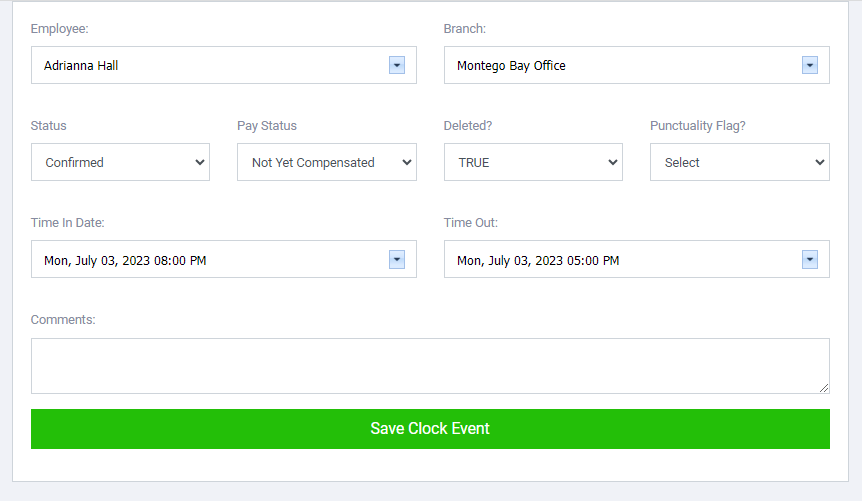Open the Time Out picker arrow
Screen dimensions: 862x501
tap(810, 260)
